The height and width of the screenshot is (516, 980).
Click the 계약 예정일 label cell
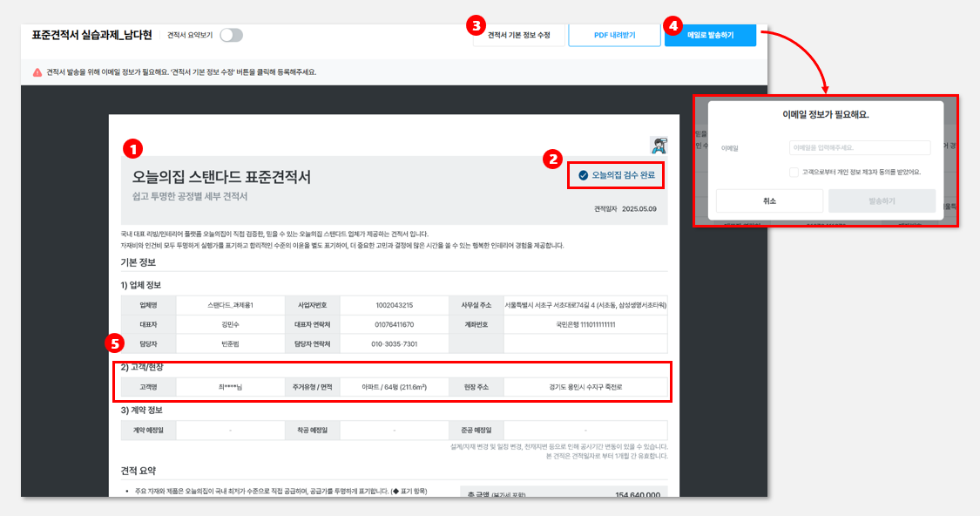pyautogui.click(x=148, y=431)
